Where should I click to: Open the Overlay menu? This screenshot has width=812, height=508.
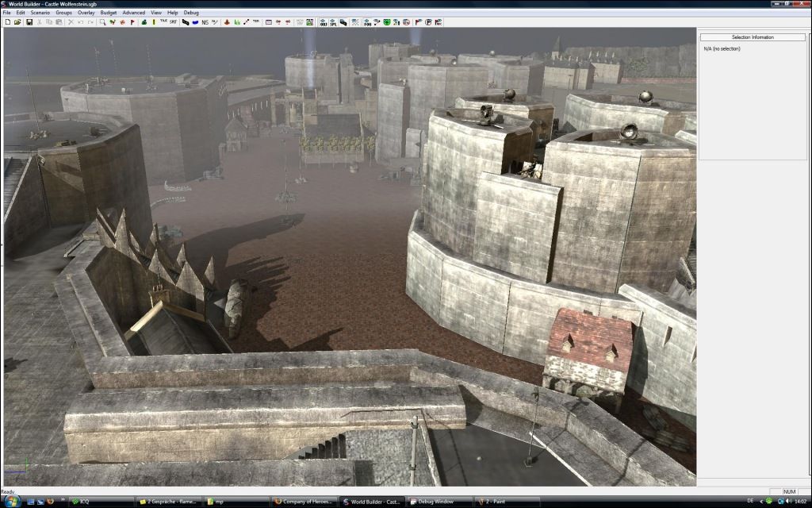[x=86, y=13]
